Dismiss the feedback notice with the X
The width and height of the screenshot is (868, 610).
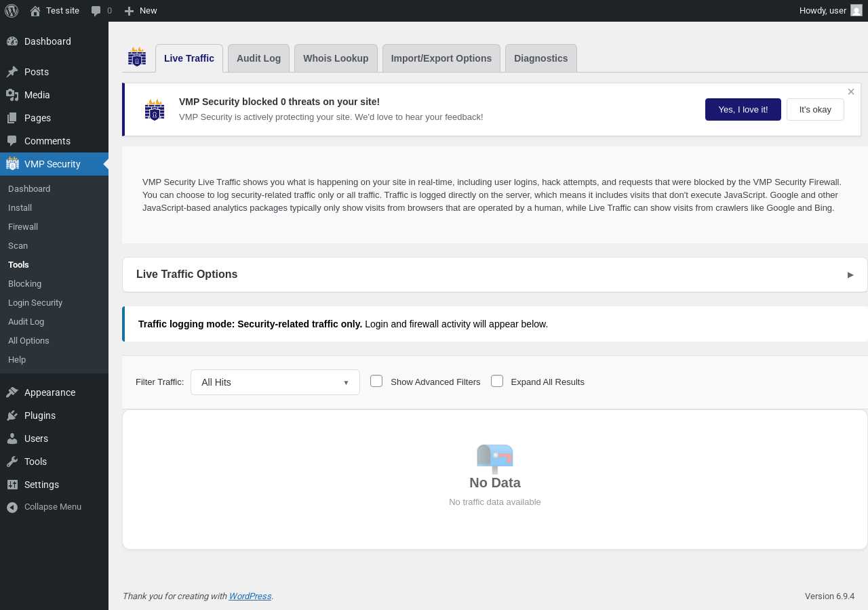(851, 91)
